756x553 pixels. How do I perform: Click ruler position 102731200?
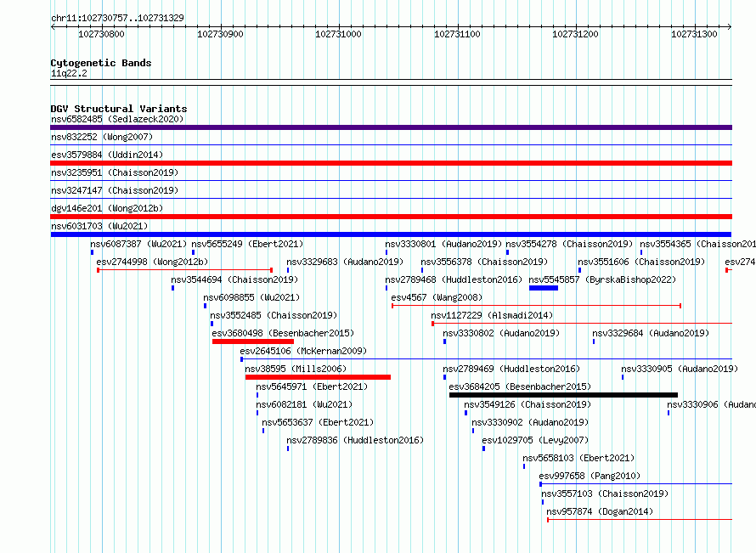pyautogui.click(x=575, y=34)
